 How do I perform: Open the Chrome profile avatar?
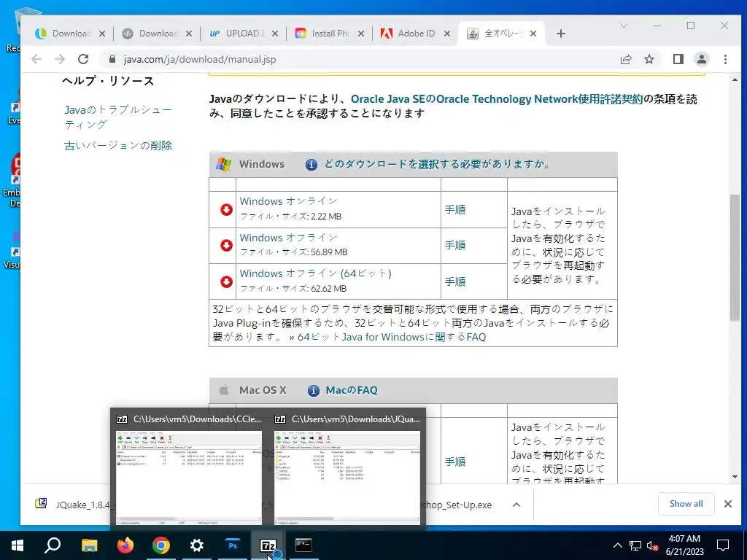click(701, 59)
